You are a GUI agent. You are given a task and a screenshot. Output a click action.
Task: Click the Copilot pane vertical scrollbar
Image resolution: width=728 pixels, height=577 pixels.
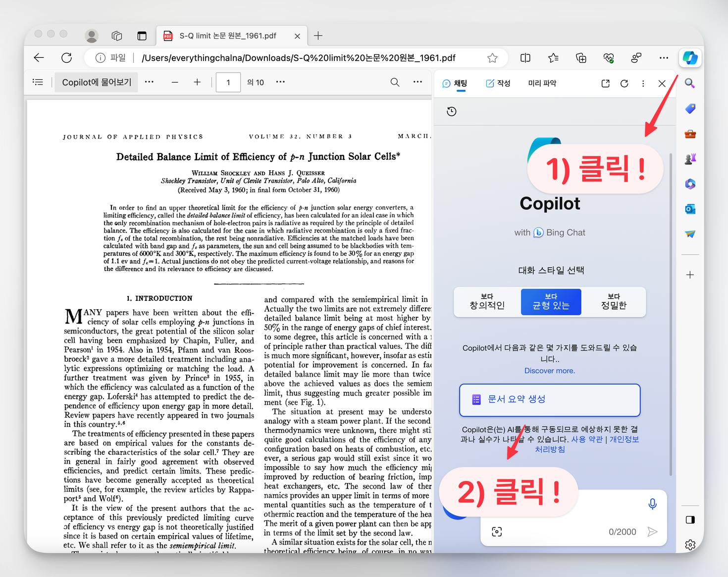[x=671, y=314]
